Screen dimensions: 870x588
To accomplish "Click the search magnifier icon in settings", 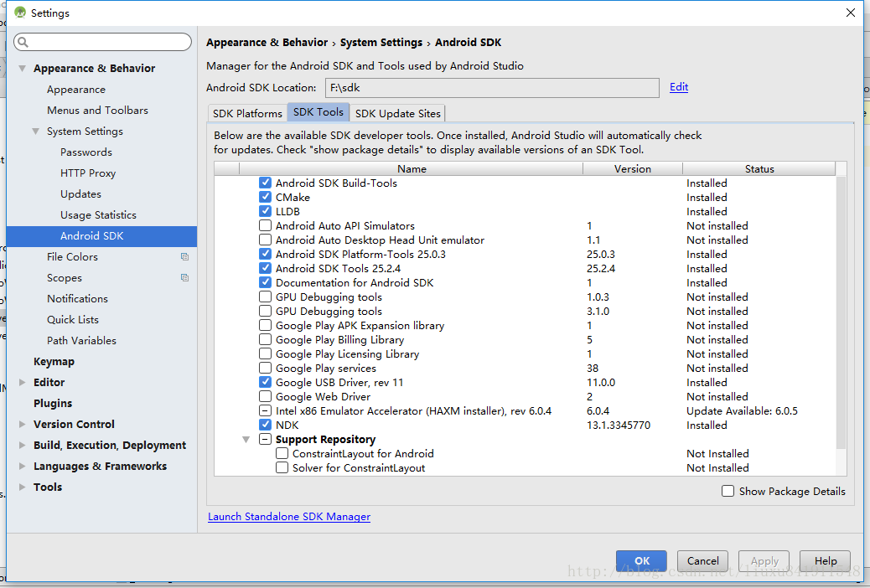I will [23, 42].
